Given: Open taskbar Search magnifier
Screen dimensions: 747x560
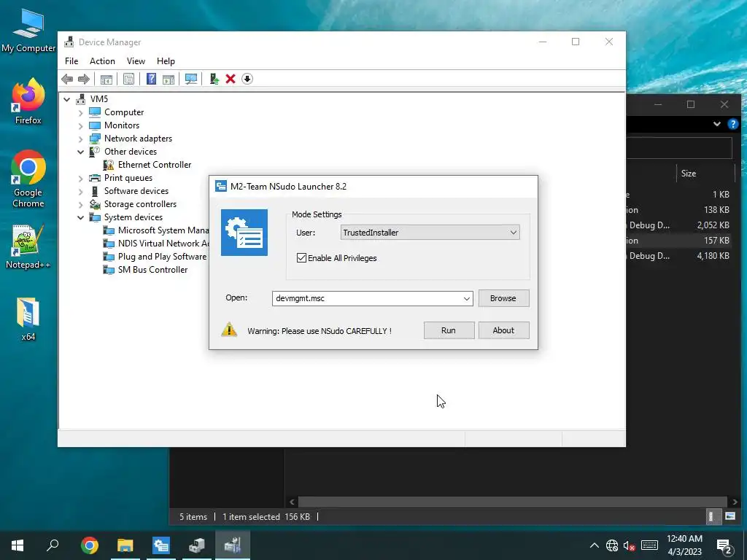Looking at the screenshot, I should coord(53,545).
